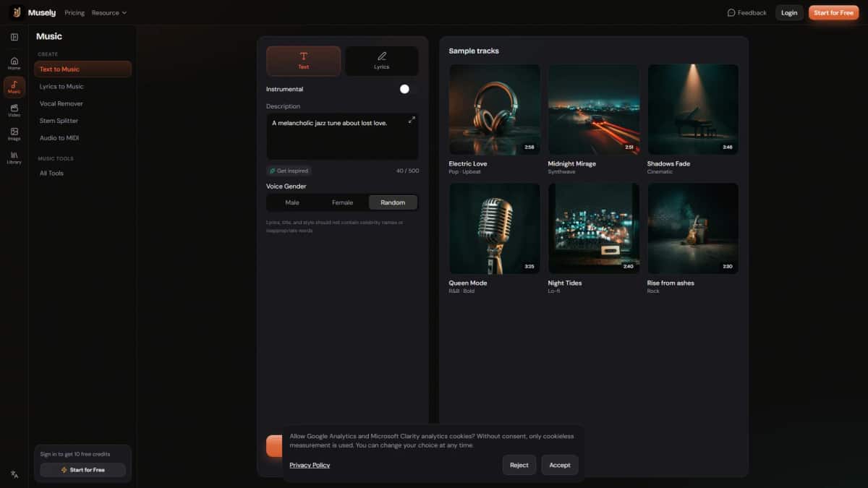Image resolution: width=868 pixels, height=488 pixels.
Task: Open Audio to MIDI tool
Action: point(82,137)
